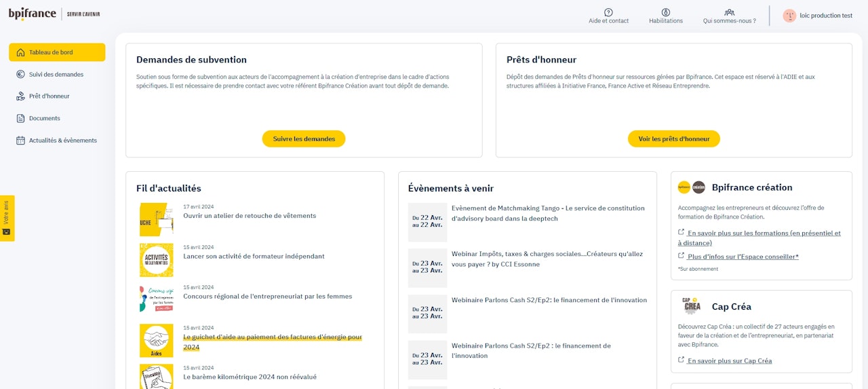Click the icon beside Prêt d'honneur
This screenshot has width=868, height=389.
[20, 96]
